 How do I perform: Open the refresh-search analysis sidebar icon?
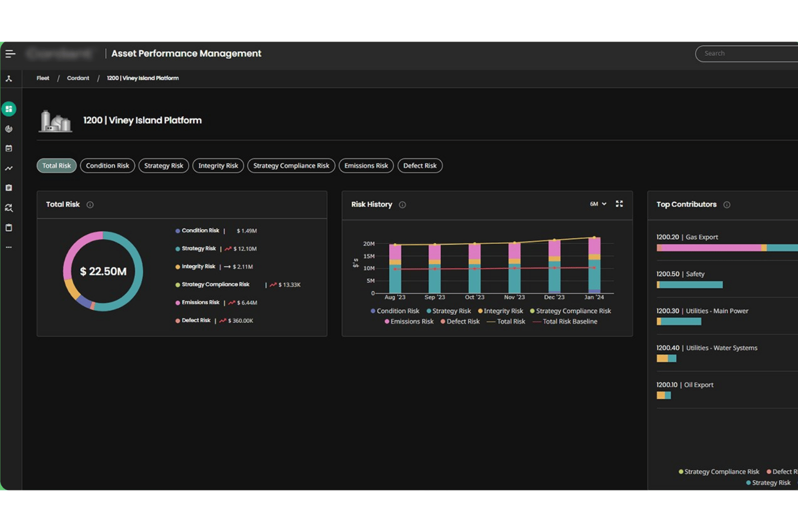click(9, 208)
